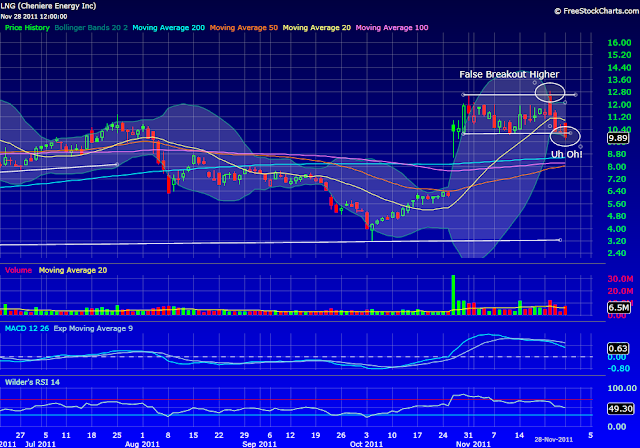Click the -0.80 MACD axis label
Viewport: 640px width, 448px height.
[x=619, y=368]
